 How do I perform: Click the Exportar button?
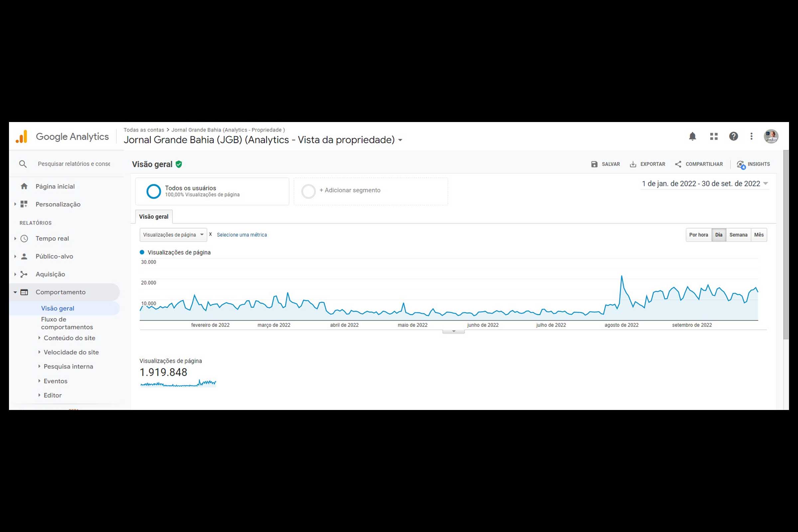(x=647, y=164)
